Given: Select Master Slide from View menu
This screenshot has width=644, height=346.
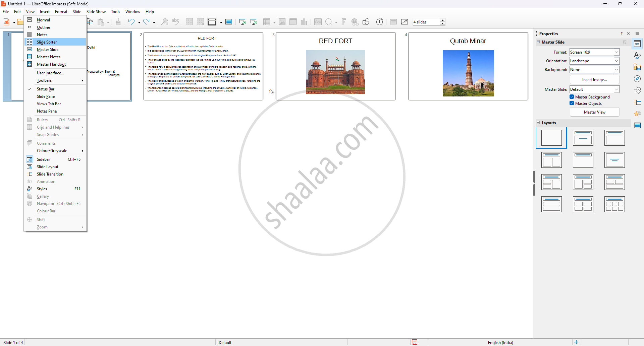Looking at the screenshot, I should click(48, 50).
